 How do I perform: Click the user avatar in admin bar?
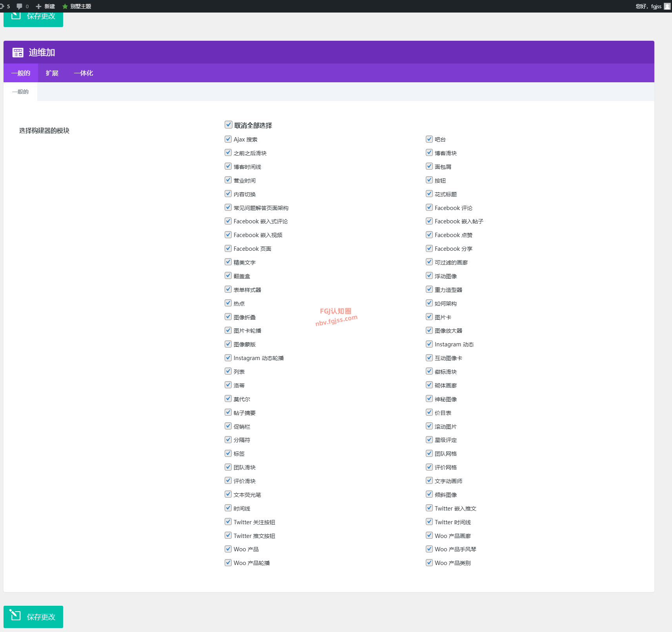tap(667, 6)
